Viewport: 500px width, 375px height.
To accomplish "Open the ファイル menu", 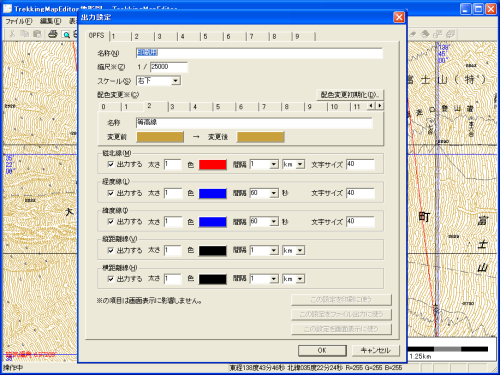I will coord(19,21).
